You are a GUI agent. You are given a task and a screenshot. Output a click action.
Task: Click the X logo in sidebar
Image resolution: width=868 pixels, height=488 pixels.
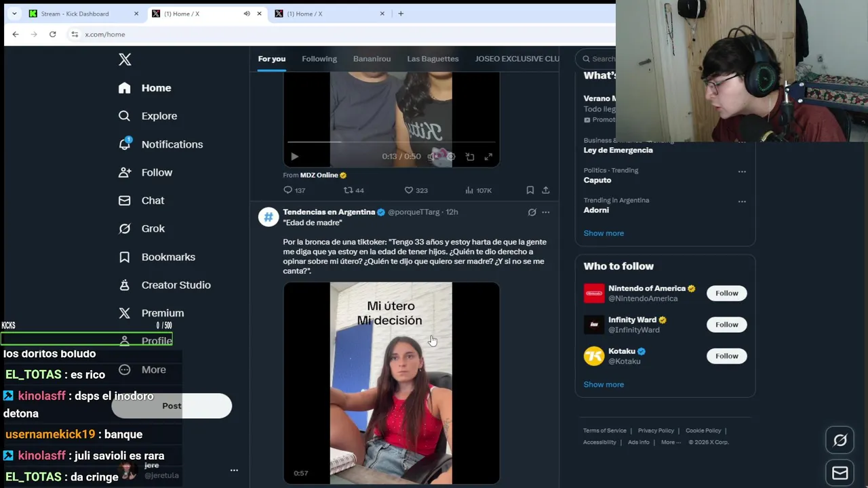125,60
